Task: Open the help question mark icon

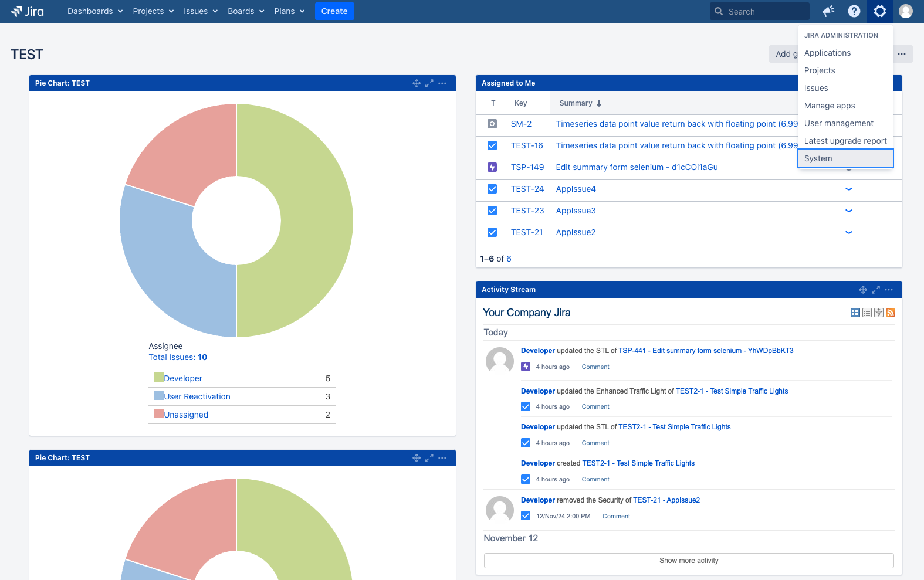Action: pyautogui.click(x=854, y=11)
